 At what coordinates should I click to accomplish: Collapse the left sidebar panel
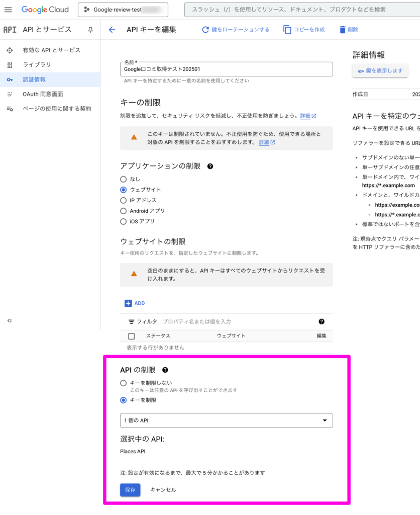pos(10,320)
